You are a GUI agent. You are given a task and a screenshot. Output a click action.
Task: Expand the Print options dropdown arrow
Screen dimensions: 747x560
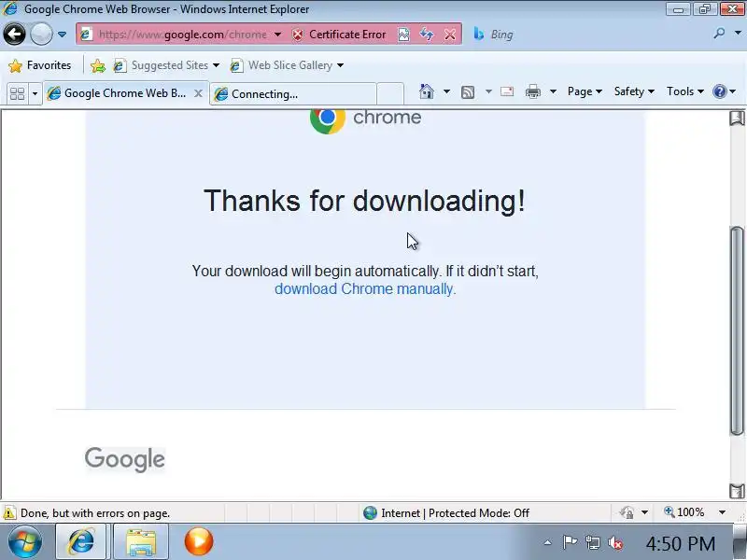point(553,91)
